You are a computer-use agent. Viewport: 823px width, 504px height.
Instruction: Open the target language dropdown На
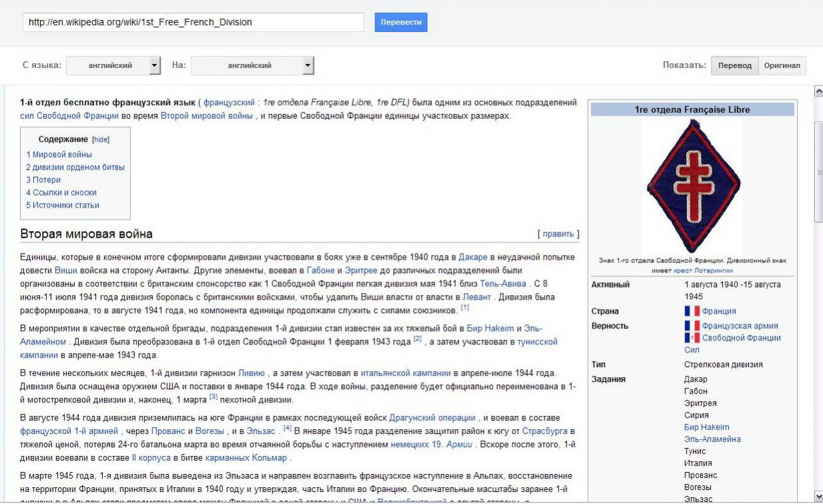click(252, 65)
